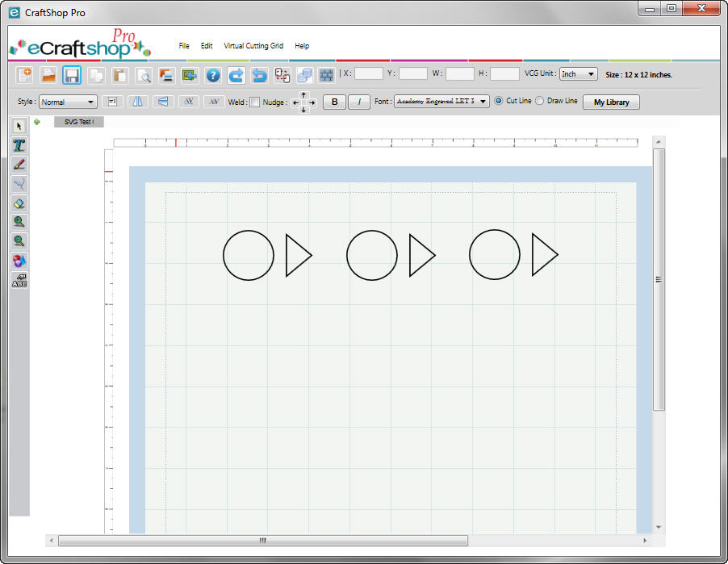The height and width of the screenshot is (564, 728).
Task: Apply bold formatting with the B button
Action: (333, 102)
